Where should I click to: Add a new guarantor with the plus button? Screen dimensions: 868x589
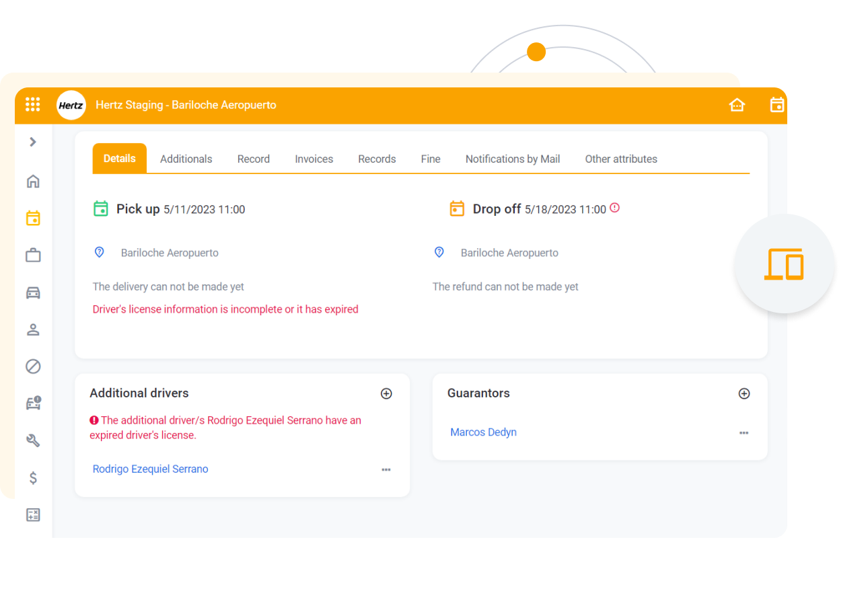744,393
